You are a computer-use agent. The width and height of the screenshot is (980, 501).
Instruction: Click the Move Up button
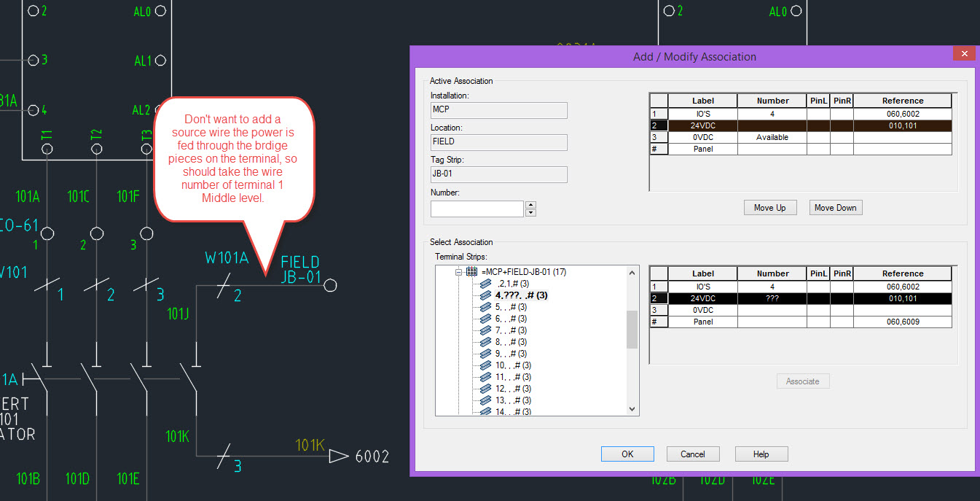point(769,207)
